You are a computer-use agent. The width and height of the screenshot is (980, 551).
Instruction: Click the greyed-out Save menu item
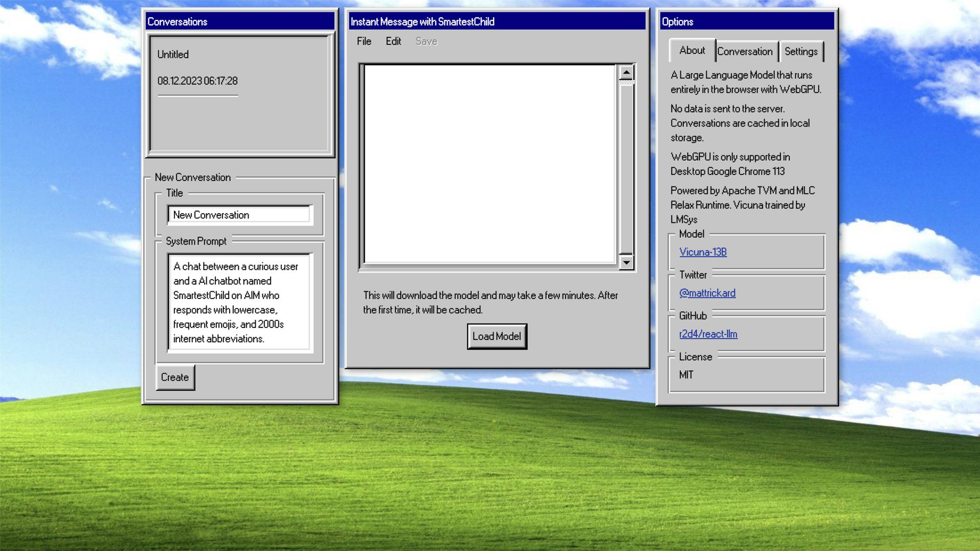tap(426, 41)
